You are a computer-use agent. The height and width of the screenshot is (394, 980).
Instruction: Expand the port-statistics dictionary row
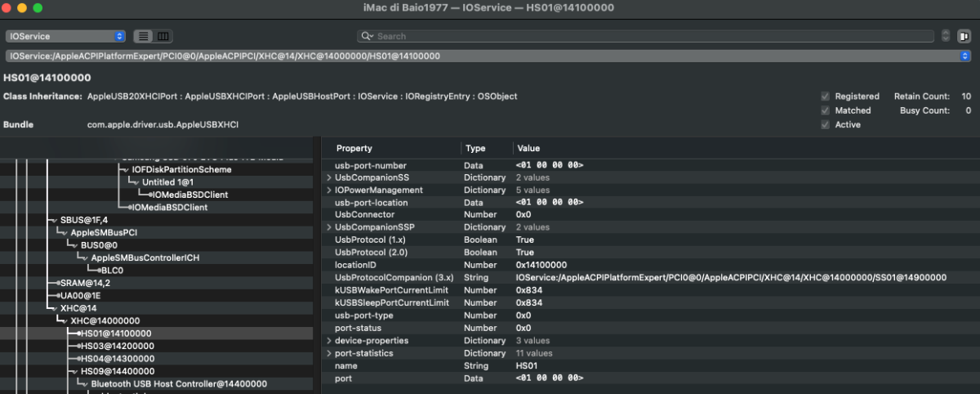[x=329, y=353]
